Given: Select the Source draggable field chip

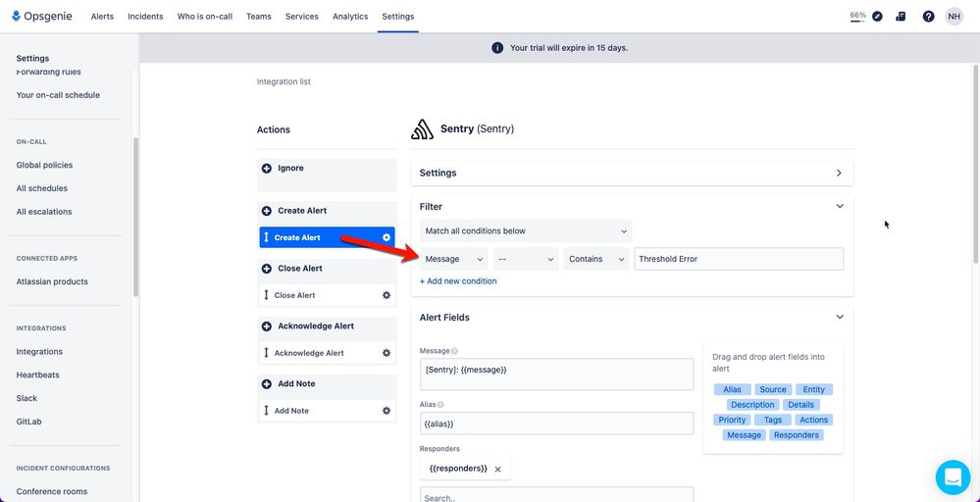Looking at the screenshot, I should point(773,389).
